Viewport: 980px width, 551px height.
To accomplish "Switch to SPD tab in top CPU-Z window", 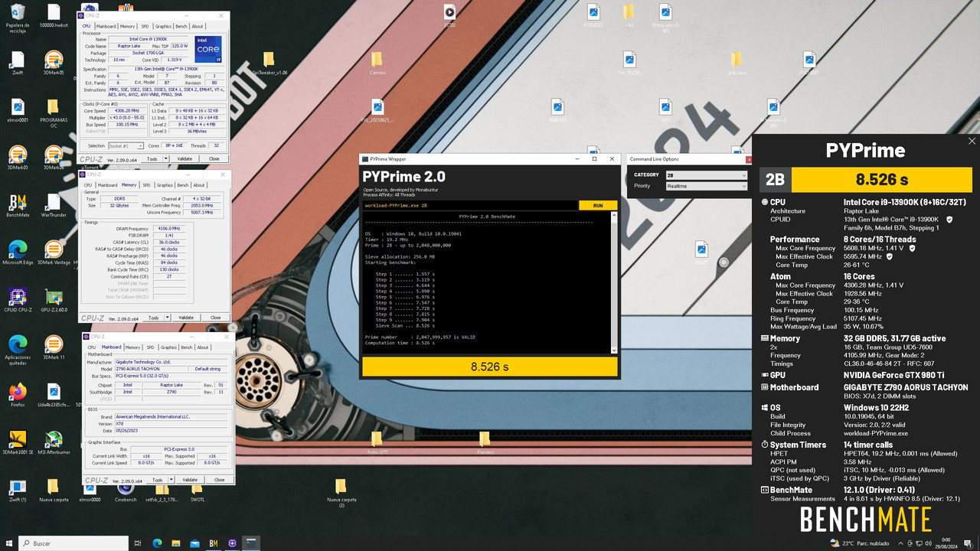I will point(145,27).
